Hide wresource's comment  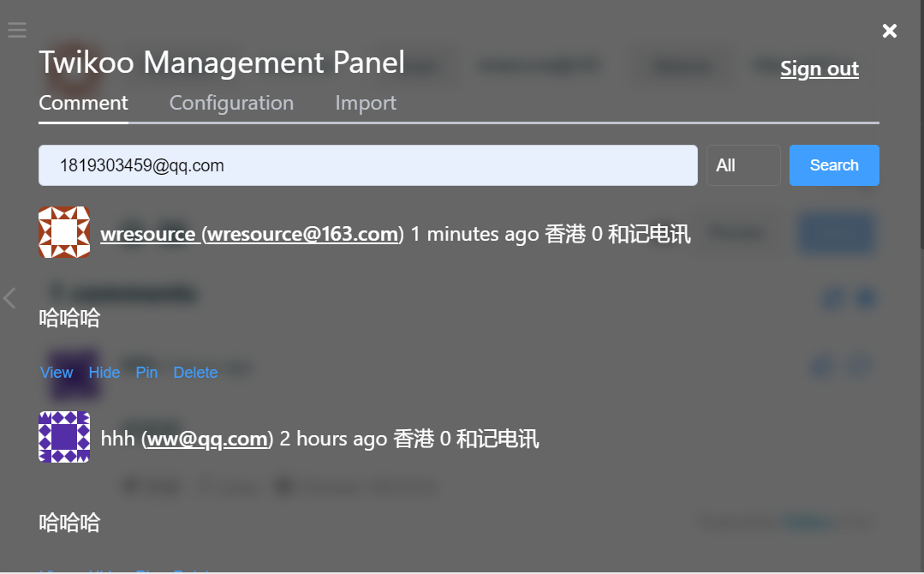[104, 373]
